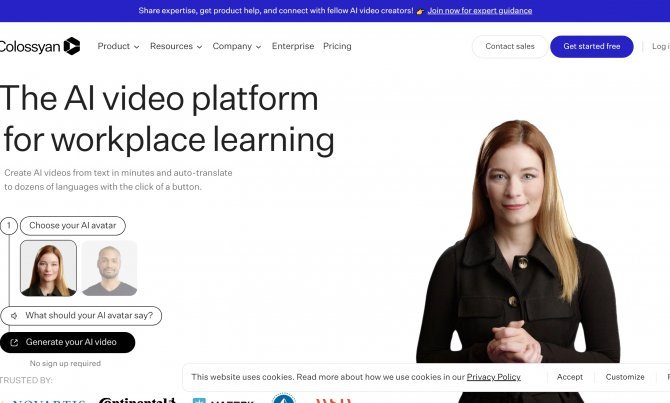Click the What should your AI avatar say field
The width and height of the screenshot is (670, 403).
click(x=81, y=315)
